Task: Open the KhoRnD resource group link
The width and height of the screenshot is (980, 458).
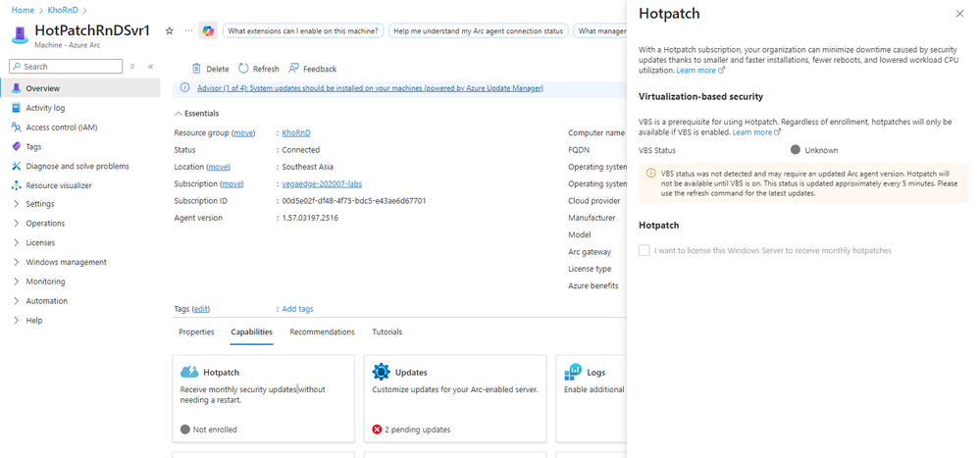Action: tap(296, 133)
